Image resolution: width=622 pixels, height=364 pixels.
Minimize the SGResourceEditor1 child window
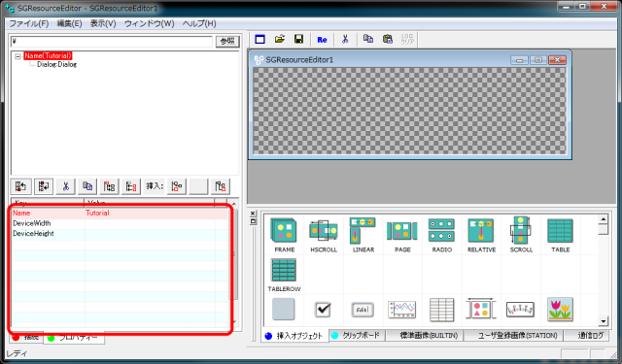point(519,60)
